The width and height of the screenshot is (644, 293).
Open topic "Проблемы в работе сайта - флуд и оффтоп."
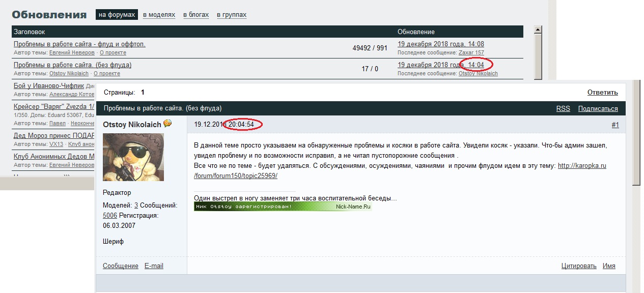click(x=79, y=44)
